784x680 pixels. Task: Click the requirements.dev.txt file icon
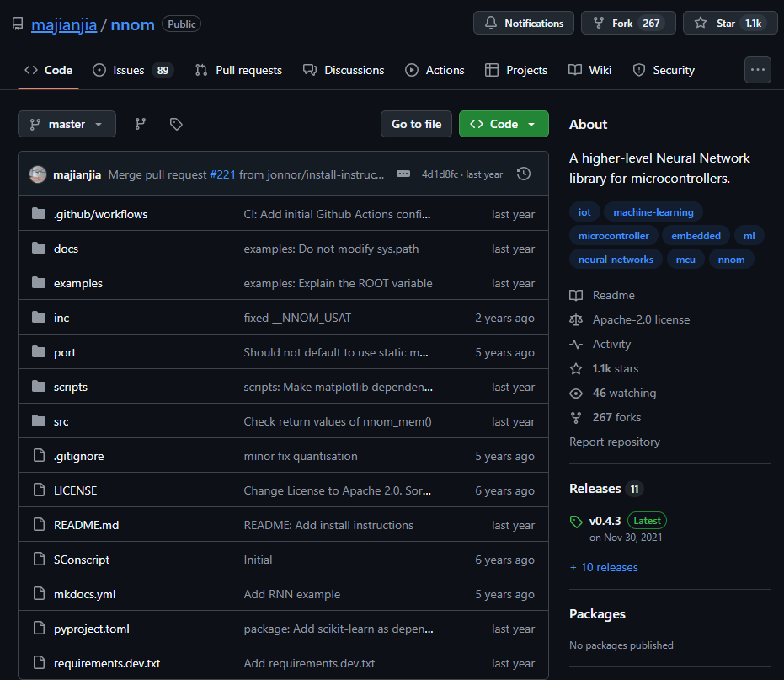click(39, 662)
